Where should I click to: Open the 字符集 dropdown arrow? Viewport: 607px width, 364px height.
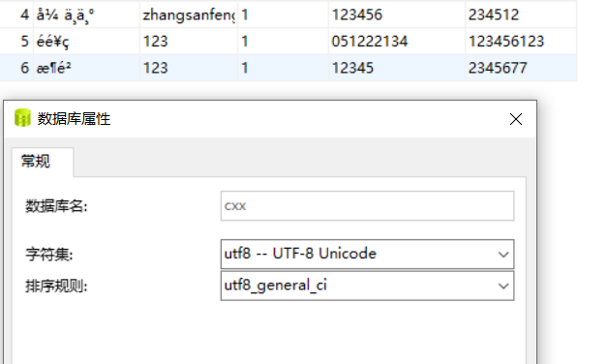[503, 255]
